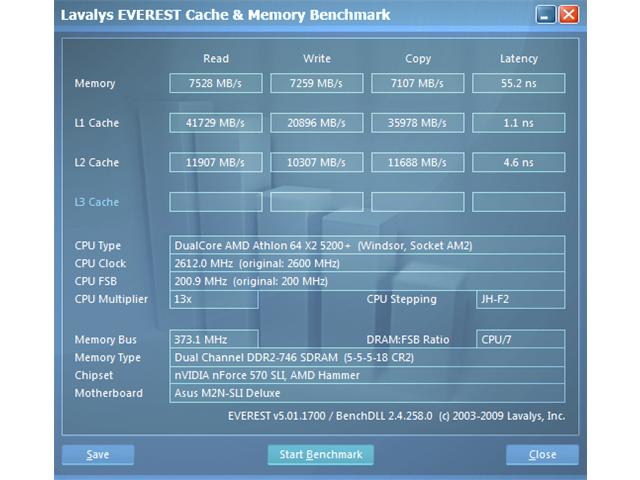640x480 pixels.
Task: Select the Memory Read result field
Action: tap(216, 83)
